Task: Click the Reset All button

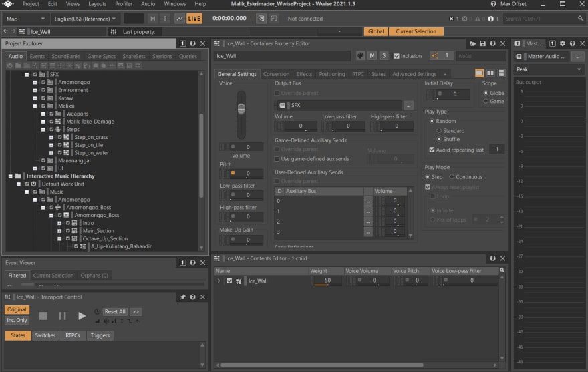Action: pyautogui.click(x=115, y=312)
